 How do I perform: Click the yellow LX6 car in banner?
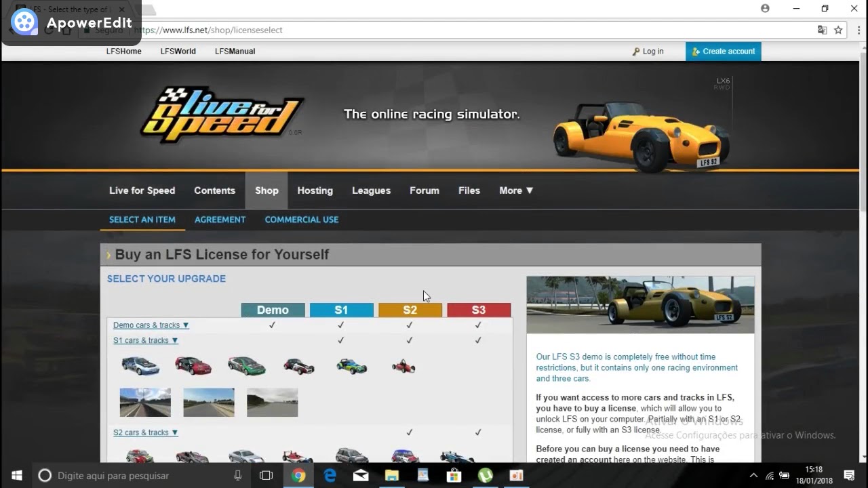coord(642,136)
